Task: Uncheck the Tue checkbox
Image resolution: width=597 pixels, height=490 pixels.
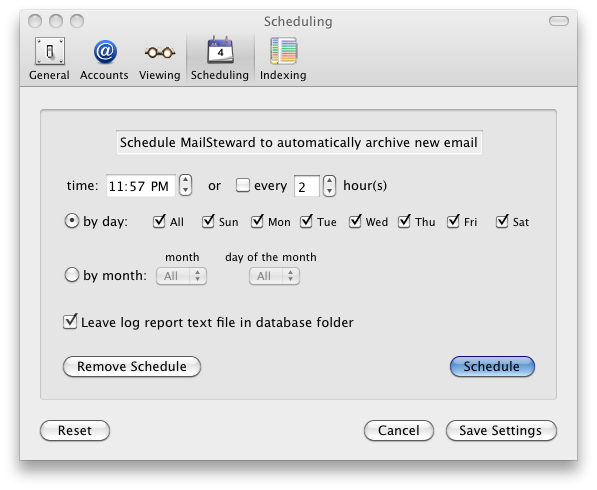Action: pyautogui.click(x=306, y=221)
